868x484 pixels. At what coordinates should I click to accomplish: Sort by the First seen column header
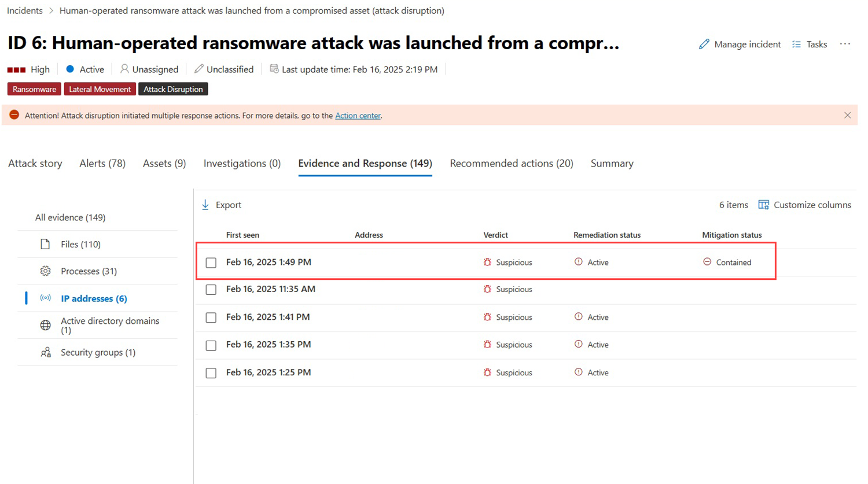point(242,235)
